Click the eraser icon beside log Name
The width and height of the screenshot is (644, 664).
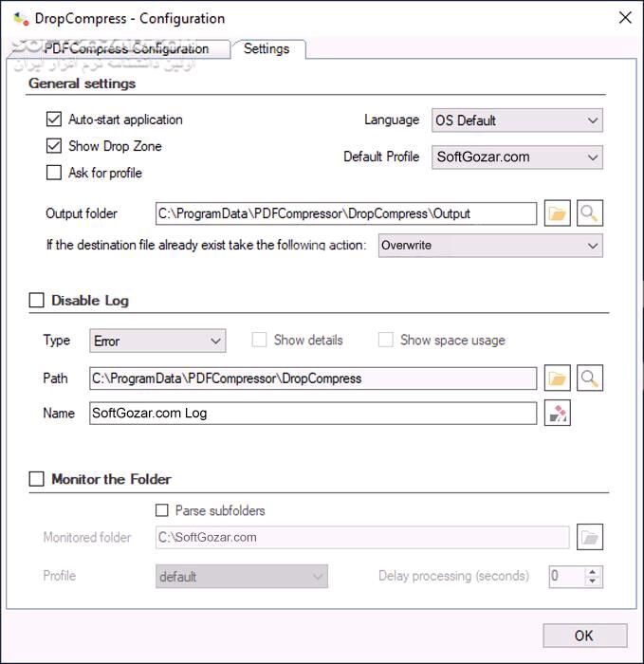tap(558, 414)
